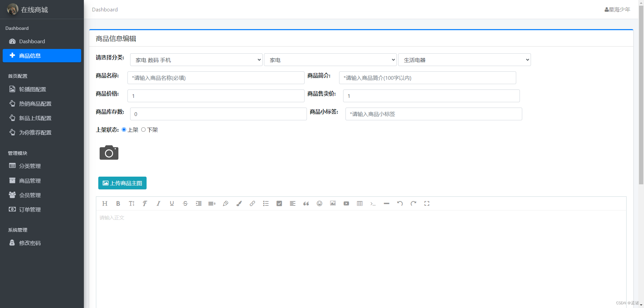This screenshot has width=644, height=308.
Task: Insert a YouTube video in the editor
Action: 346,203
